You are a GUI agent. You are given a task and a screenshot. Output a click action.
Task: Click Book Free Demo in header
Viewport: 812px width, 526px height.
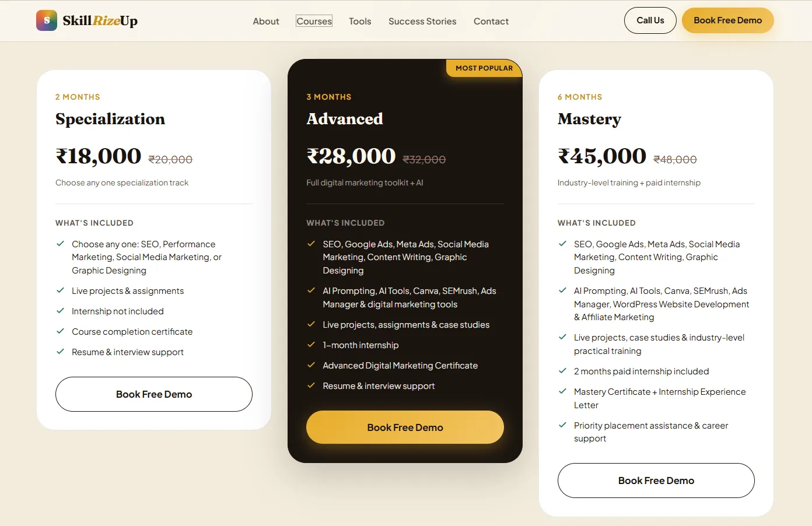point(728,20)
